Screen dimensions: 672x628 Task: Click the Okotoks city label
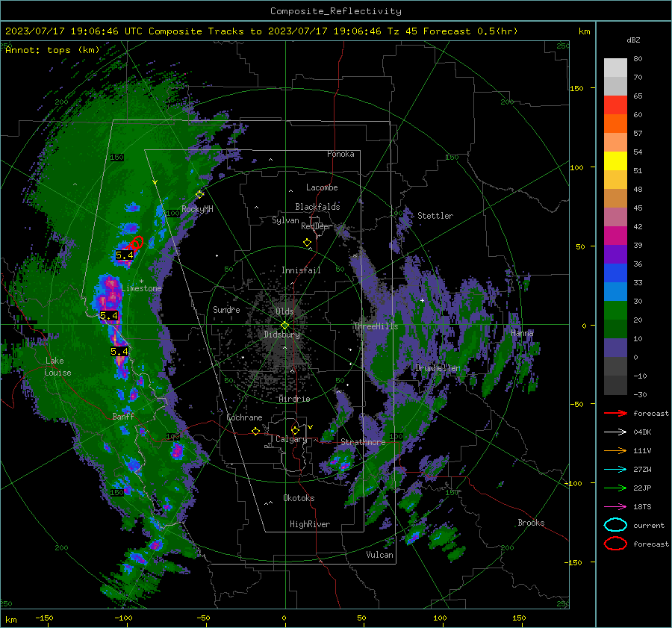point(299,498)
